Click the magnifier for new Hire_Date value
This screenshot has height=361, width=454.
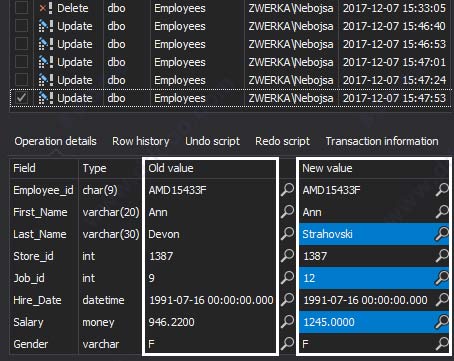pos(442,300)
